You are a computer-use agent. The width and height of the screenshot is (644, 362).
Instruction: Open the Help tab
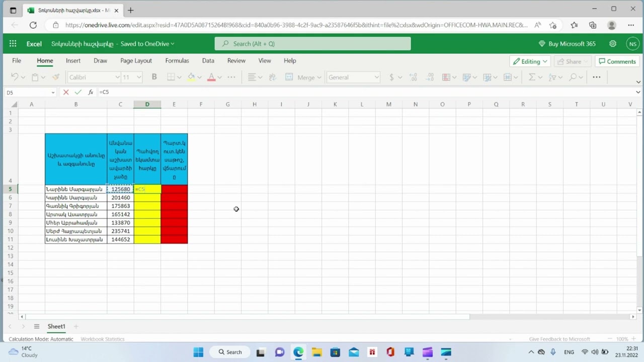click(x=290, y=60)
